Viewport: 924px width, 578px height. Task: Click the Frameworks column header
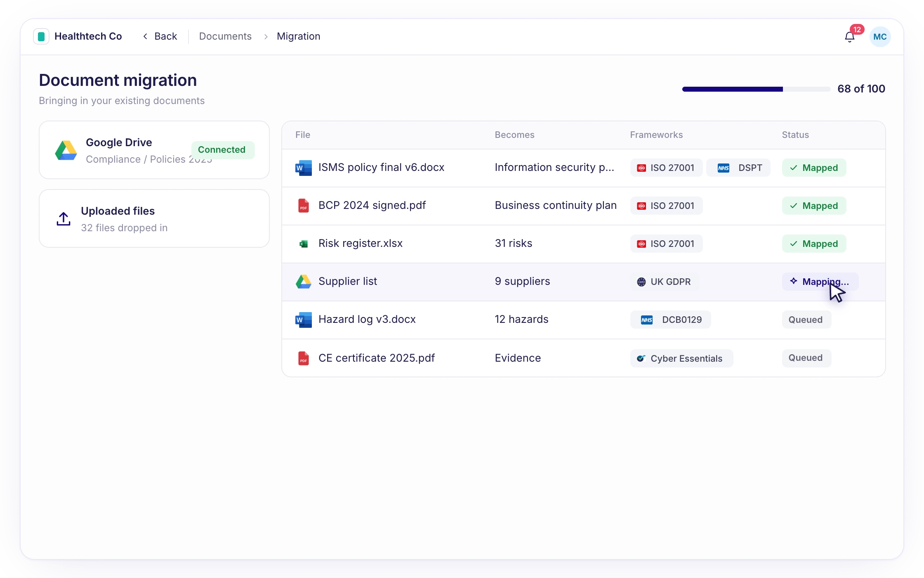click(656, 135)
